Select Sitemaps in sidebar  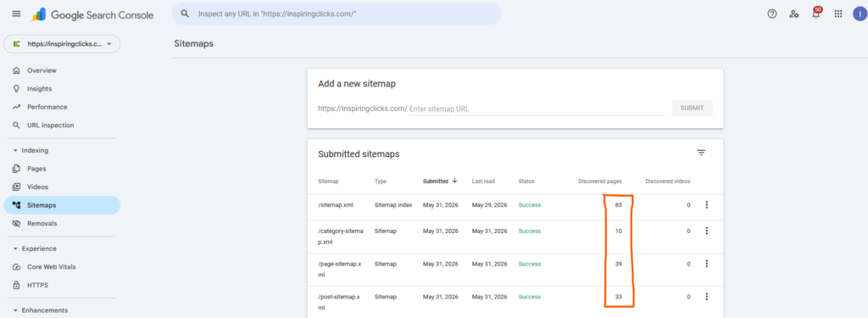point(62,205)
